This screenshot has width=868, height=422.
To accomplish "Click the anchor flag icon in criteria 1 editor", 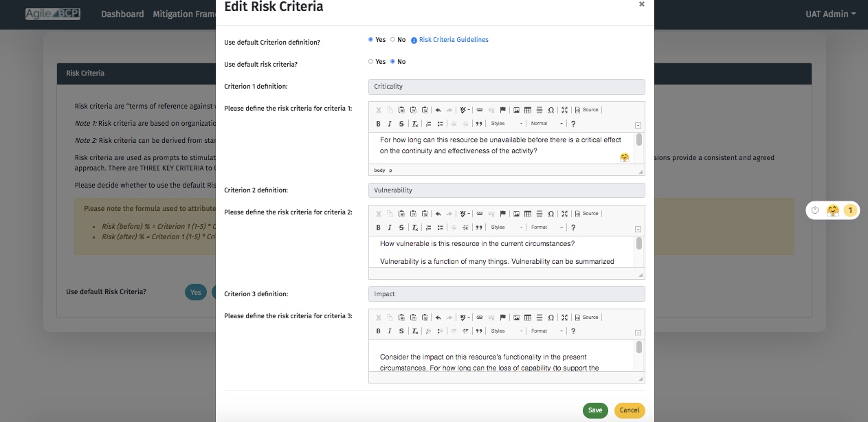I will coord(502,110).
